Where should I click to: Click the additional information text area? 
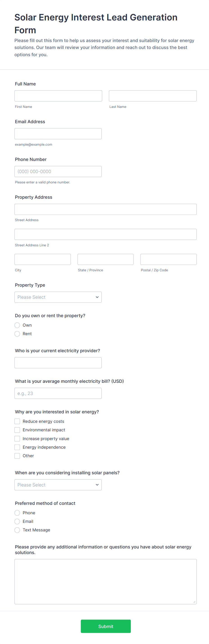click(x=105, y=582)
